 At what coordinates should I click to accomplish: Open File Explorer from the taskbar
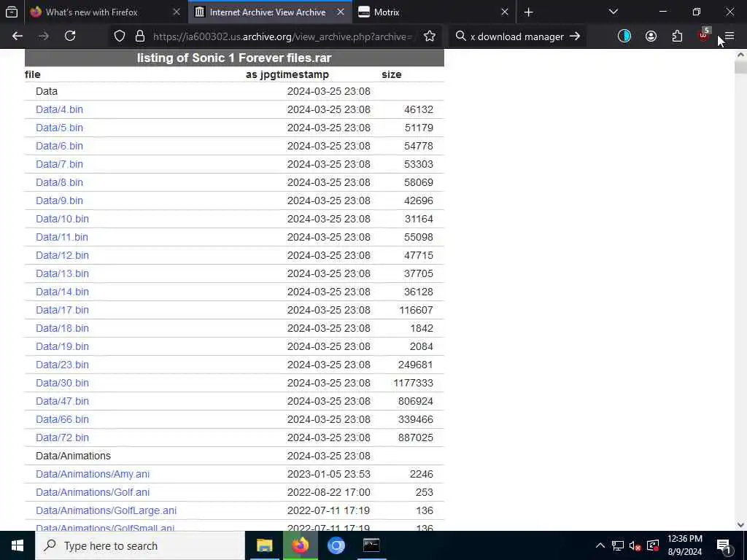264,545
